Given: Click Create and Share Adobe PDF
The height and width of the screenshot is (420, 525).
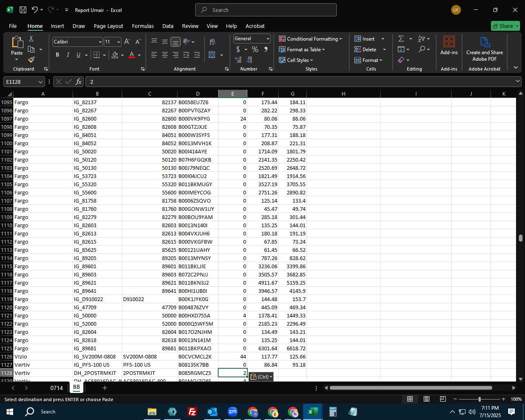Looking at the screenshot, I should pyautogui.click(x=484, y=49).
